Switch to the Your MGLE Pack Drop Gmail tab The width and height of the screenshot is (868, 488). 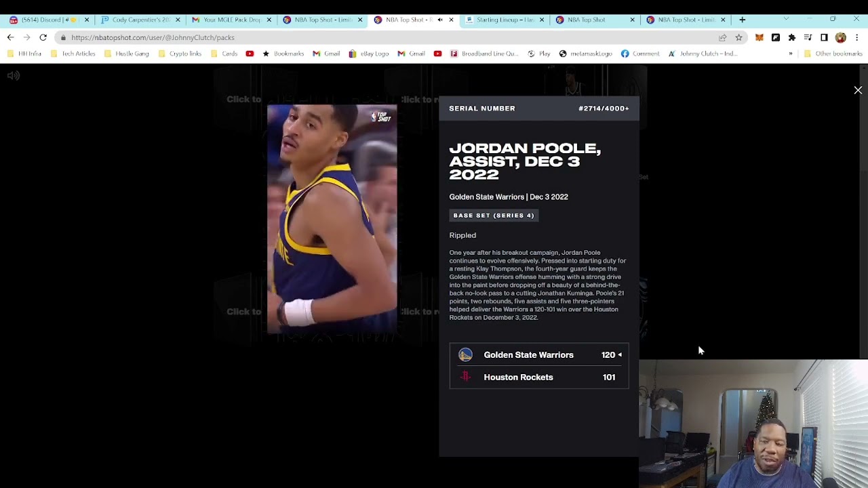click(x=231, y=20)
